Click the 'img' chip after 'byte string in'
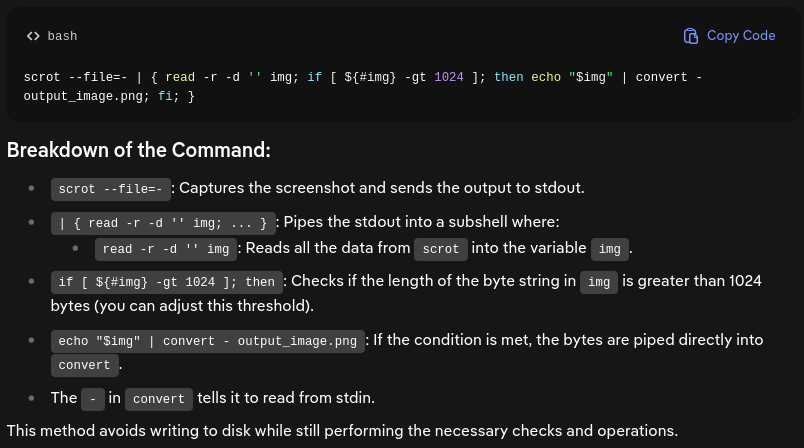This screenshot has width=804, height=448. coord(599,282)
